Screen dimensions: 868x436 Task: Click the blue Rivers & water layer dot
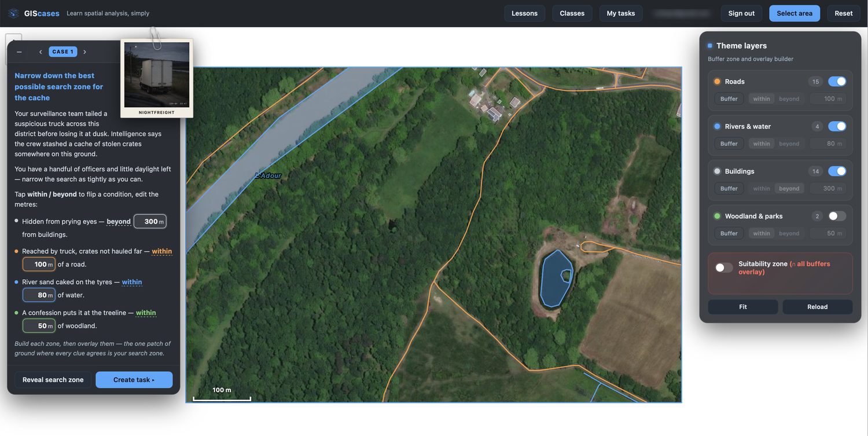point(718,126)
